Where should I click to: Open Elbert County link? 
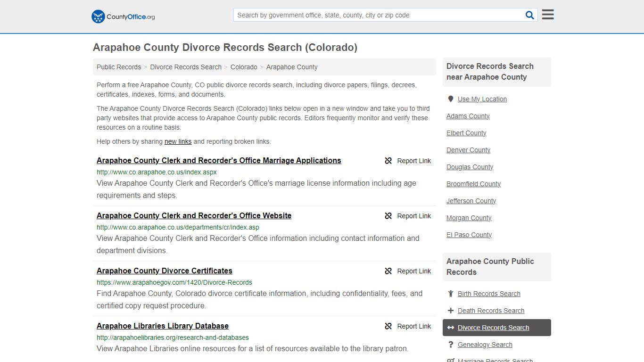pos(466,133)
